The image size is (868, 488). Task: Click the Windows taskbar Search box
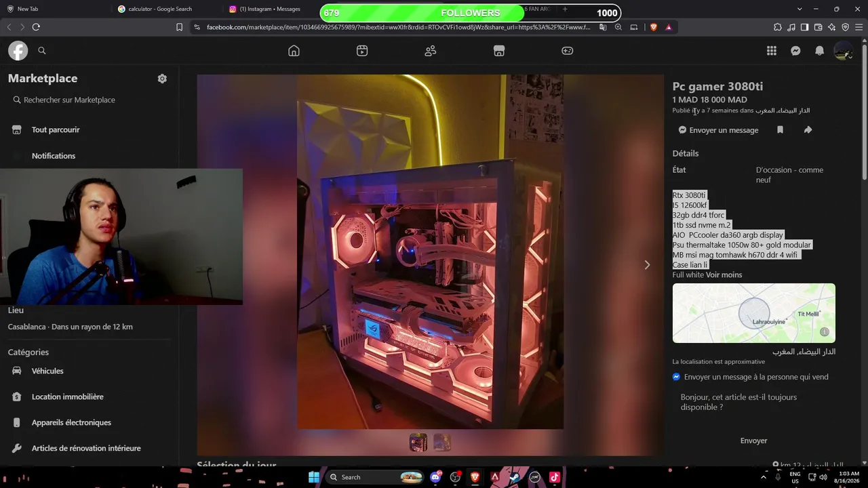375,477
